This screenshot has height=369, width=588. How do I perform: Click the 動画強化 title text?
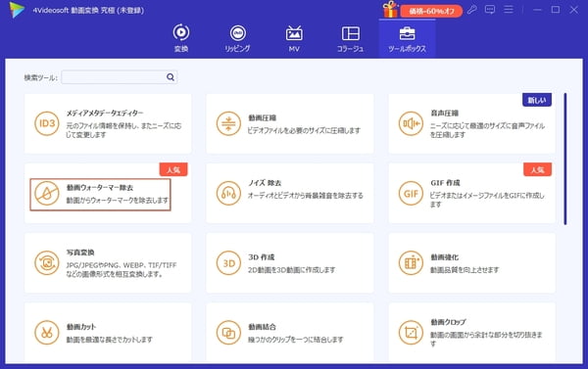(x=444, y=257)
